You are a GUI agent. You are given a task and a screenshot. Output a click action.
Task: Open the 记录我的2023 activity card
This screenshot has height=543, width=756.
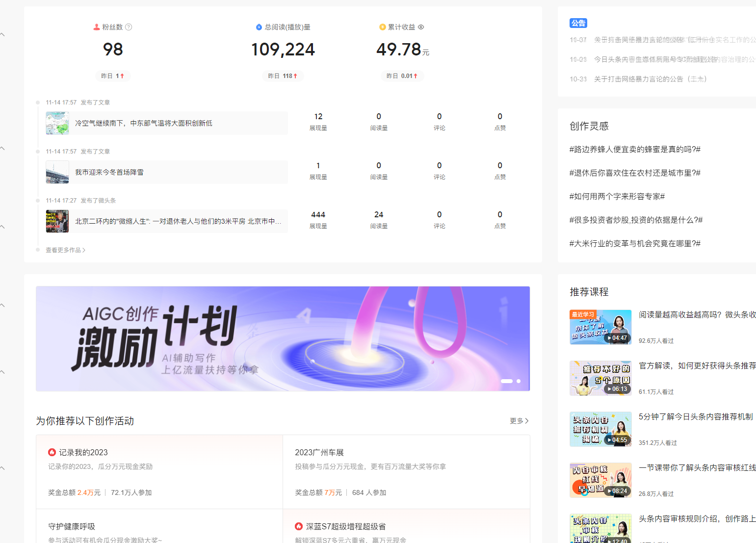[x=159, y=472]
